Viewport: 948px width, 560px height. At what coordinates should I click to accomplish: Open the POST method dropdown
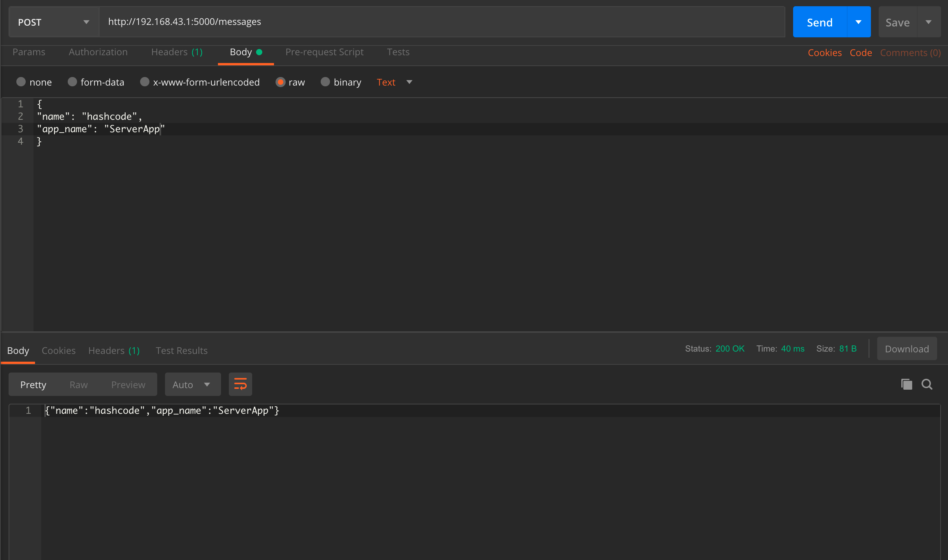[x=54, y=22]
